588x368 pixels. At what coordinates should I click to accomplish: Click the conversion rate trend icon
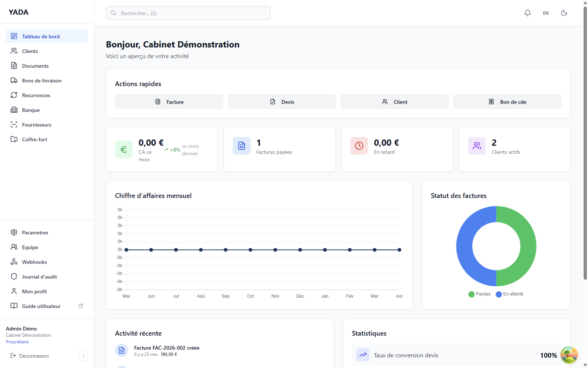click(x=363, y=355)
